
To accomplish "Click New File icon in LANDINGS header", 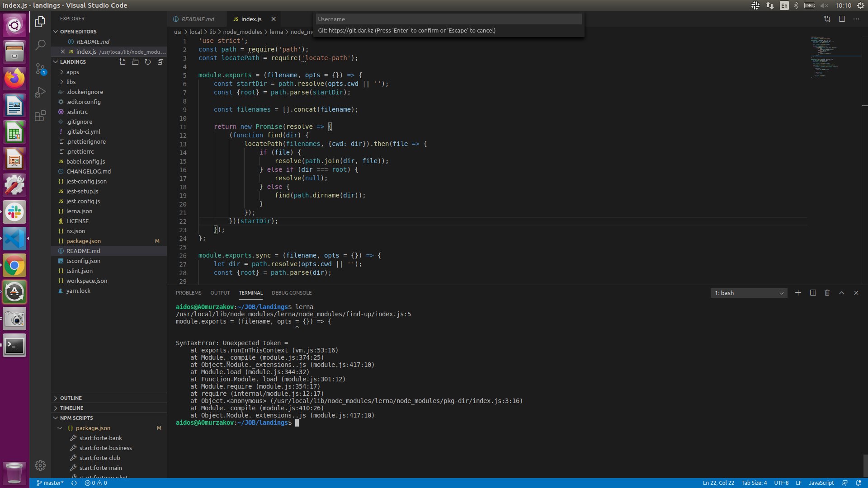I will (x=123, y=62).
